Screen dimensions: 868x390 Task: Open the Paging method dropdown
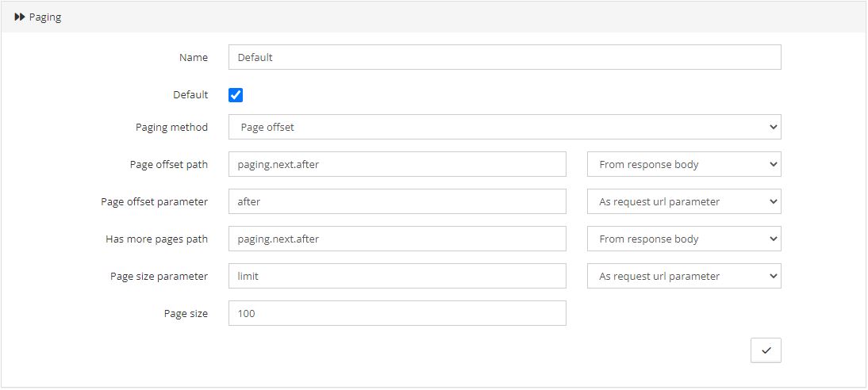click(505, 128)
